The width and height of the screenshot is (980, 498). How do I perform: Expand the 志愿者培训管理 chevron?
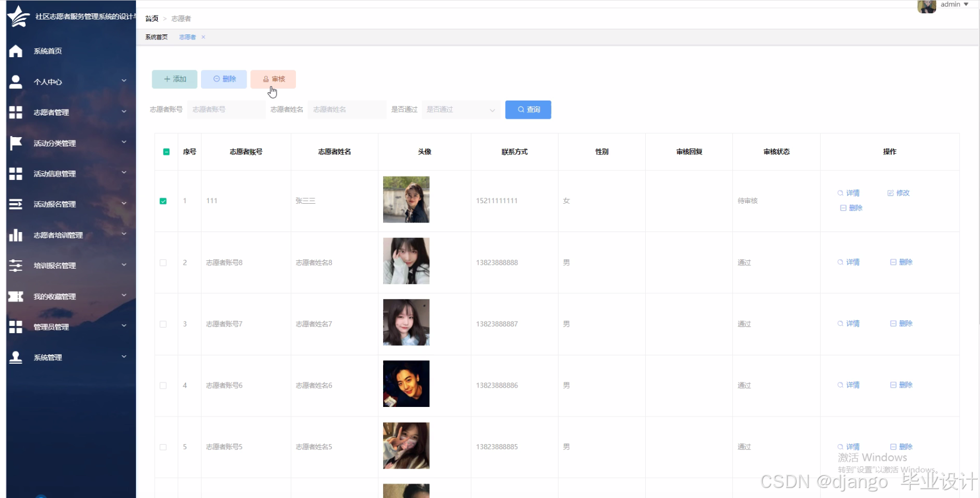(x=124, y=234)
